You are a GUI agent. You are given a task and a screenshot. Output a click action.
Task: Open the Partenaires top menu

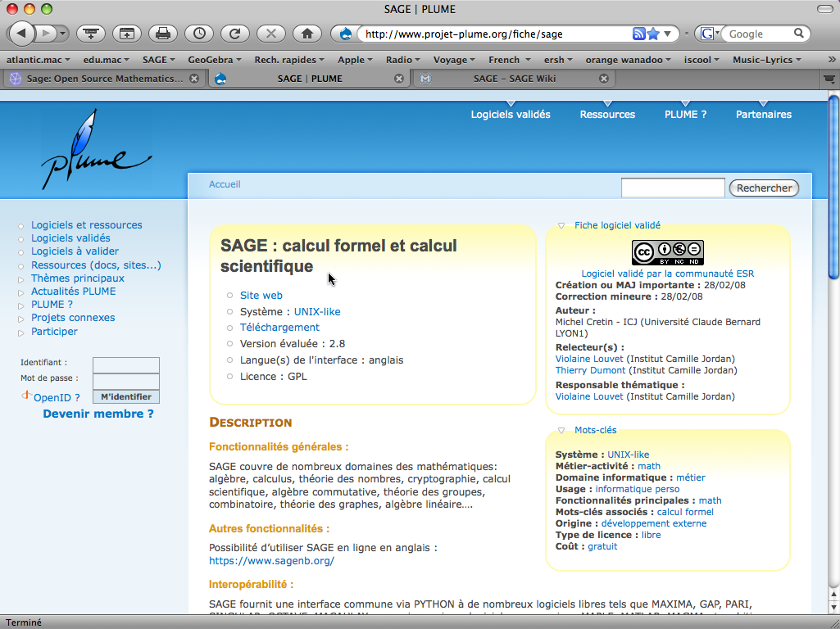(764, 114)
